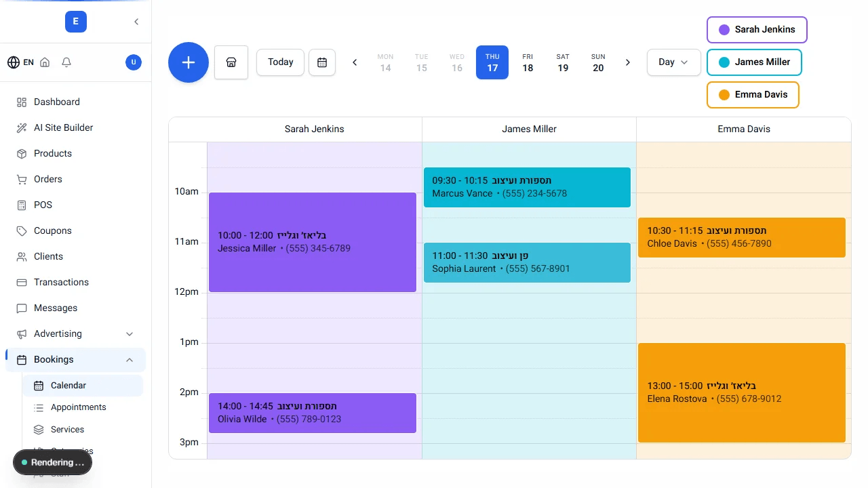Open Jessica Miller's 10:00 appointment
The image size is (868, 488).
click(x=313, y=243)
